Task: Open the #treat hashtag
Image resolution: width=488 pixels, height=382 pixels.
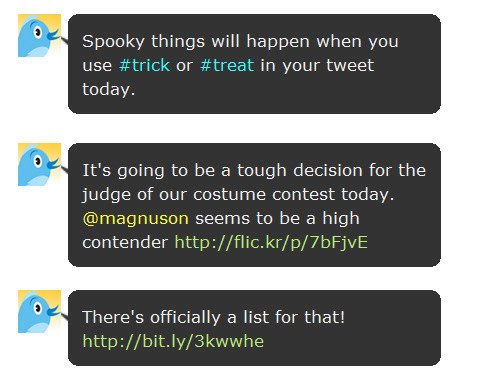Action: click(227, 65)
